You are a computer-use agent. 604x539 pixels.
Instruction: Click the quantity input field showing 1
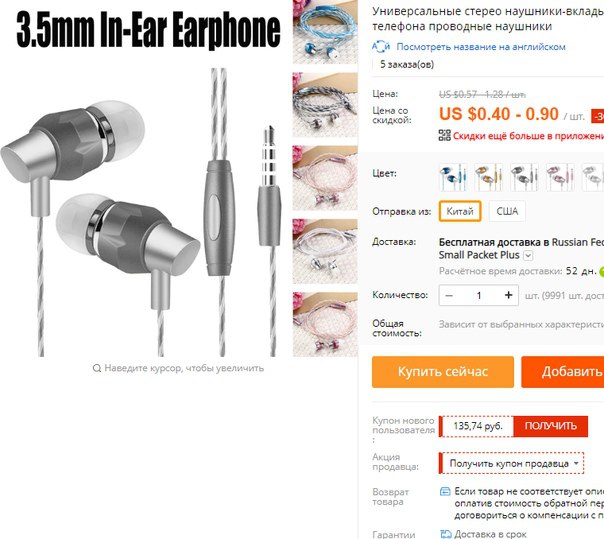(479, 296)
